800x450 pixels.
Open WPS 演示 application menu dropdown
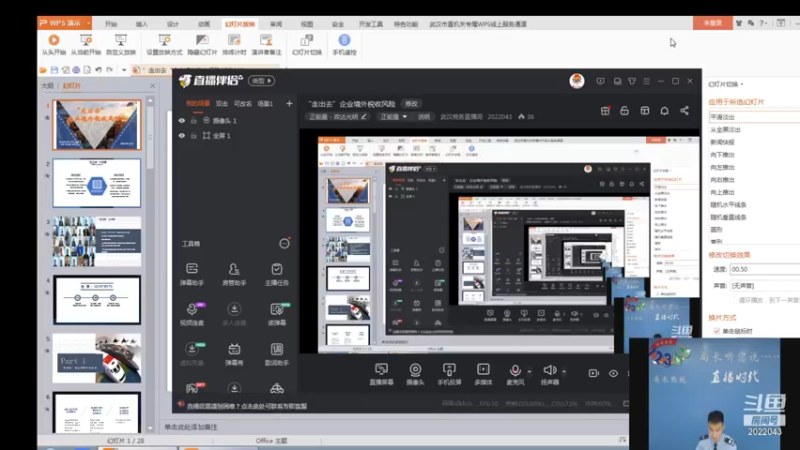tap(88, 23)
